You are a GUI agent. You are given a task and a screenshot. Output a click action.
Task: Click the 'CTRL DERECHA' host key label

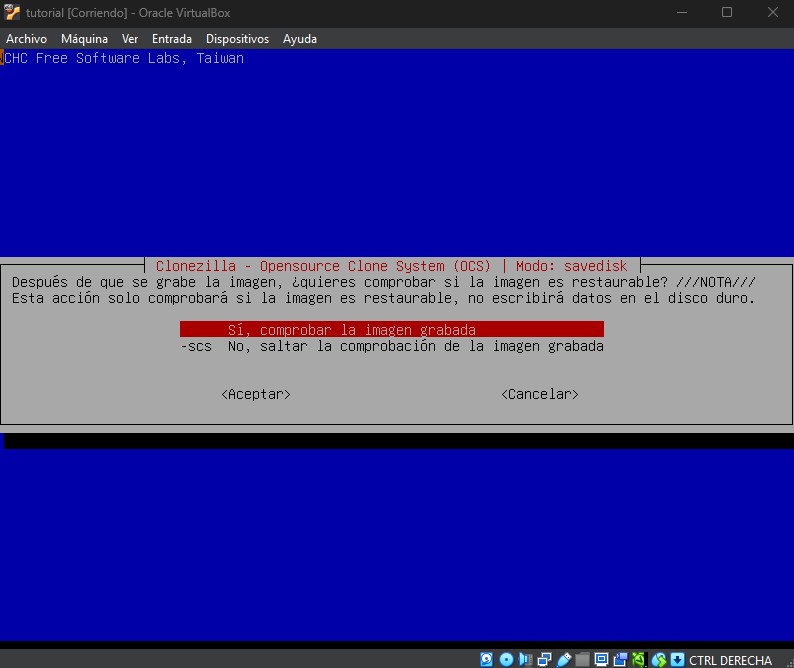tap(730, 660)
